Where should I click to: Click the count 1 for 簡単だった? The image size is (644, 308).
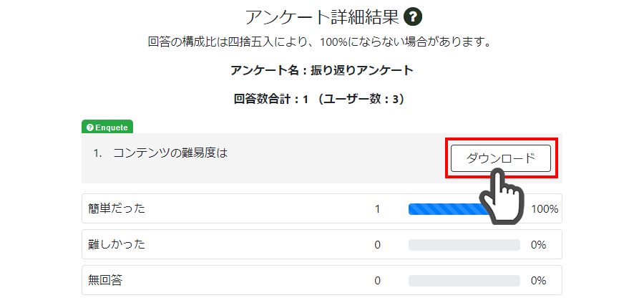coord(377,209)
